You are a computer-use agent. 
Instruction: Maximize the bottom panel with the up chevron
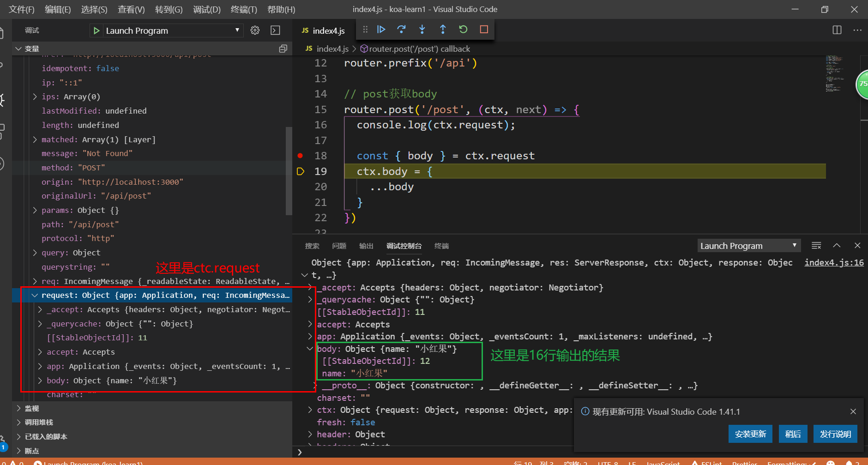pos(837,246)
